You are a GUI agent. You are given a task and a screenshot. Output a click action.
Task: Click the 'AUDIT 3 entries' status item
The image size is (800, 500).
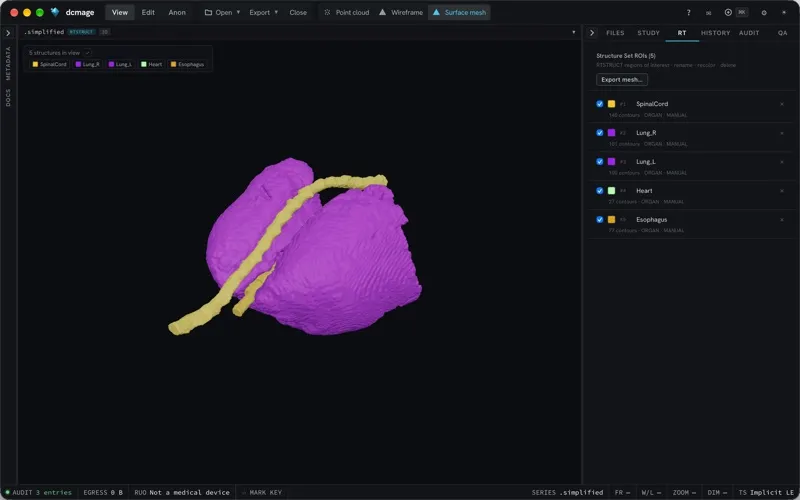click(39, 492)
